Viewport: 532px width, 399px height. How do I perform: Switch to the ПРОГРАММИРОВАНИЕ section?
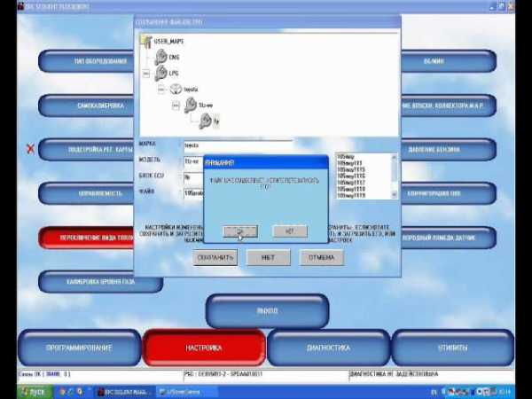pos(79,348)
